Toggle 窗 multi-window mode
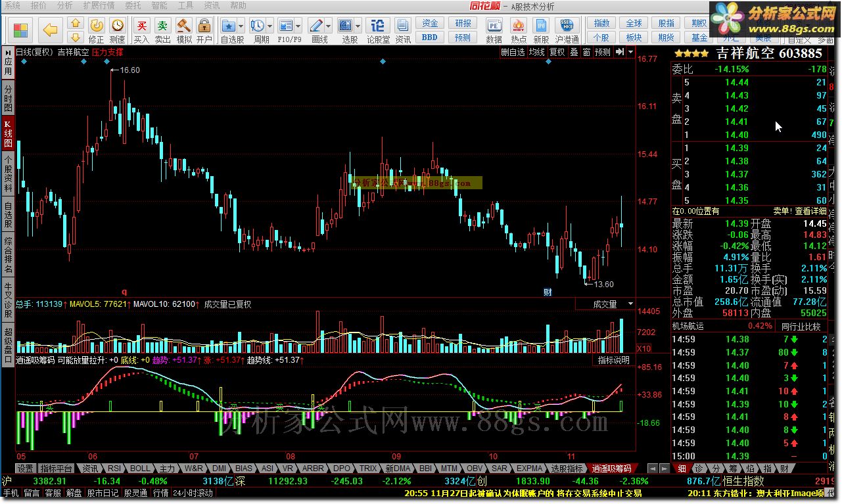This screenshot has height=504, width=842. pyautogui.click(x=586, y=52)
